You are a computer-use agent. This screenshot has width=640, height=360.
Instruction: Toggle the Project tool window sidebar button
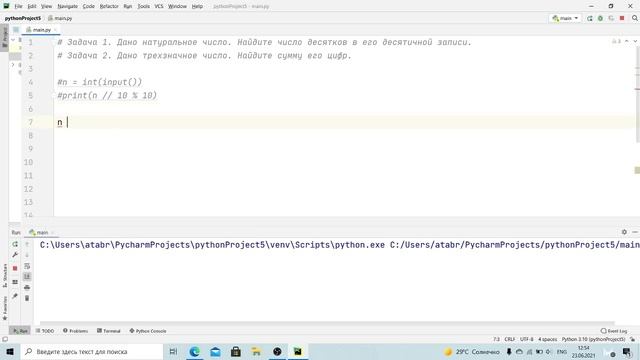coord(4,37)
